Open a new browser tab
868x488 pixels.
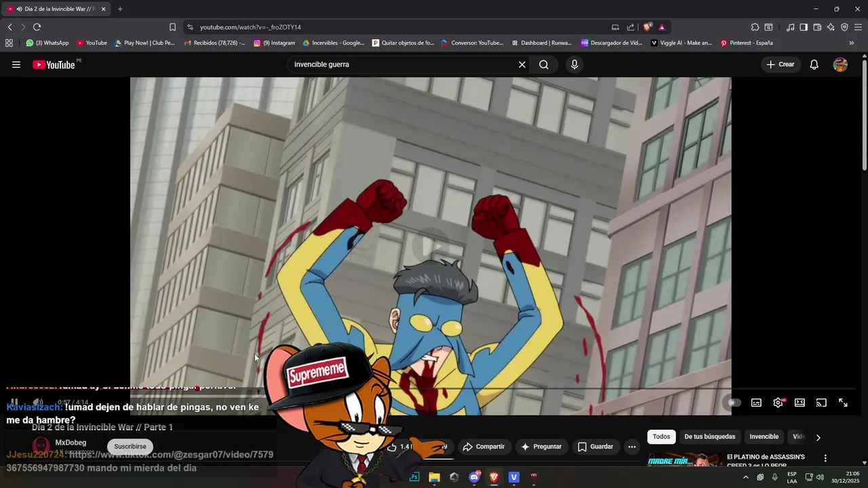tap(120, 9)
